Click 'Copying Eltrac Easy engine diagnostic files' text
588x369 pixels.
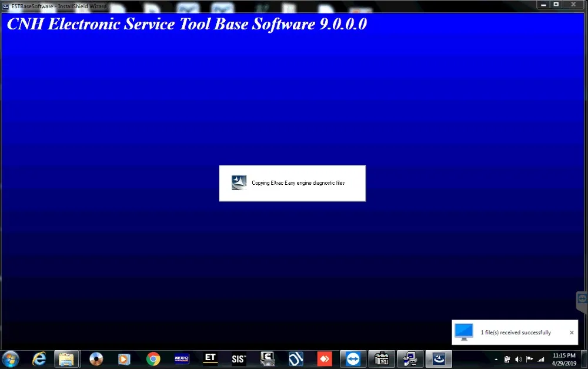(x=298, y=183)
